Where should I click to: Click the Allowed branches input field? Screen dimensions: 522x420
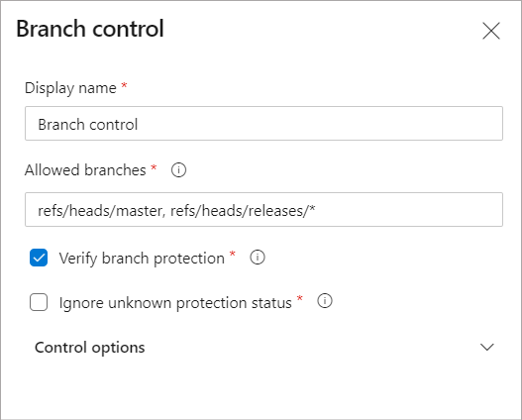pyautogui.click(x=263, y=210)
